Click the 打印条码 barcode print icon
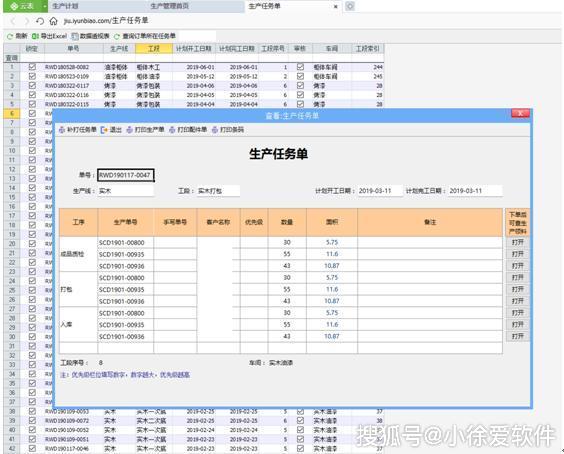564x454 pixels. (x=215, y=130)
